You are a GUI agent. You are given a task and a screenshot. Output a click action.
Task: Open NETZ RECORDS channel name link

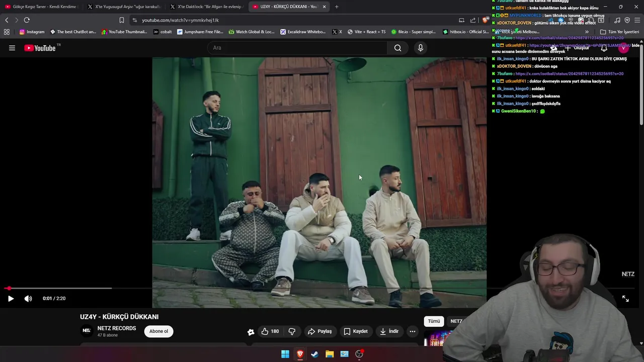(117, 328)
